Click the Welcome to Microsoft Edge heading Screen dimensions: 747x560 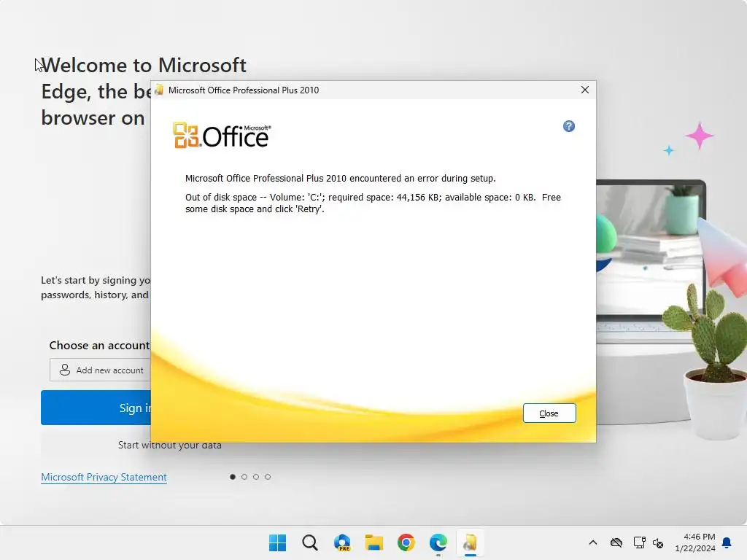point(144,91)
